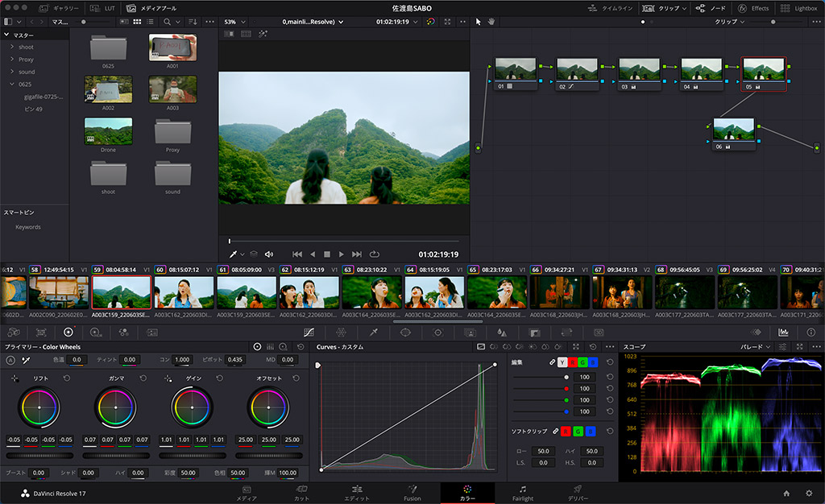This screenshot has height=504, width=825.
Task: Toggle viewer bypass color grades icon
Action: [430, 22]
